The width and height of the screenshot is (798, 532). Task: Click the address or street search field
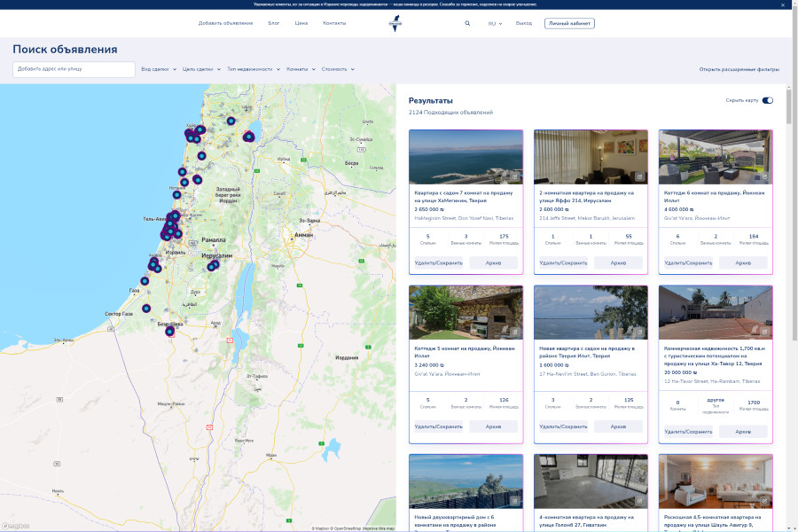(x=74, y=68)
